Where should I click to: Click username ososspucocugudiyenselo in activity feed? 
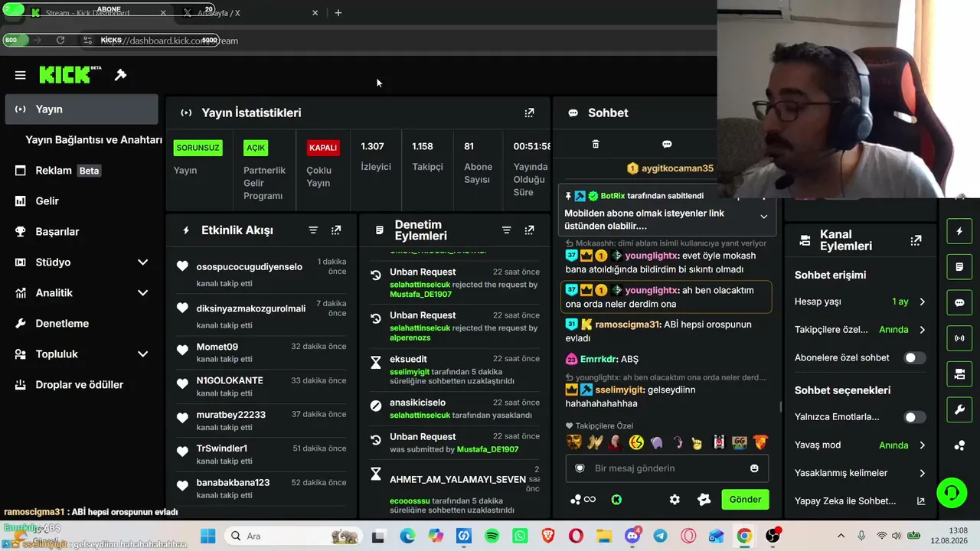pos(250,267)
